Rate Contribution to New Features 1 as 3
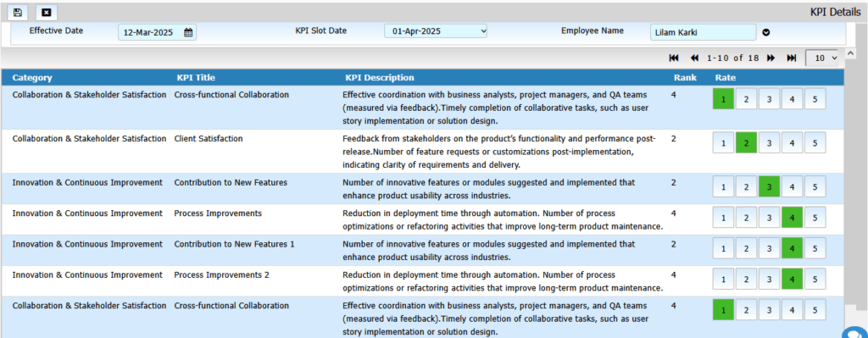868x338 pixels. [769, 248]
